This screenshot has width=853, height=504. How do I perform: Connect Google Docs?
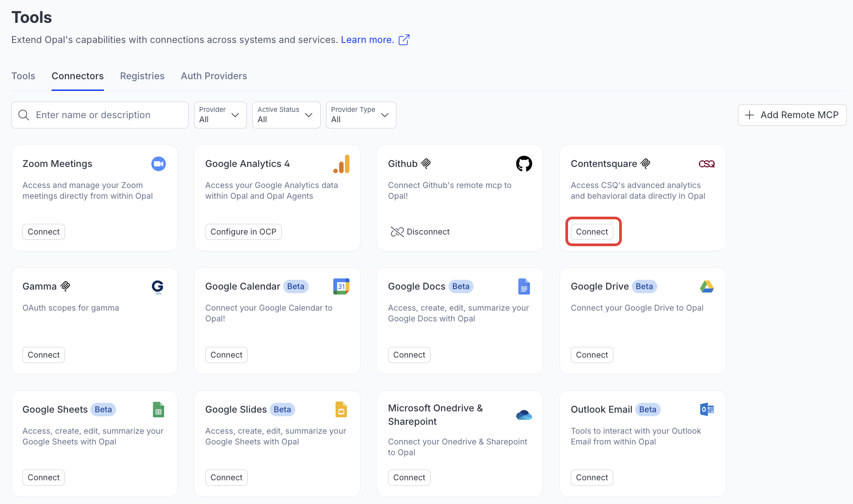[409, 355]
